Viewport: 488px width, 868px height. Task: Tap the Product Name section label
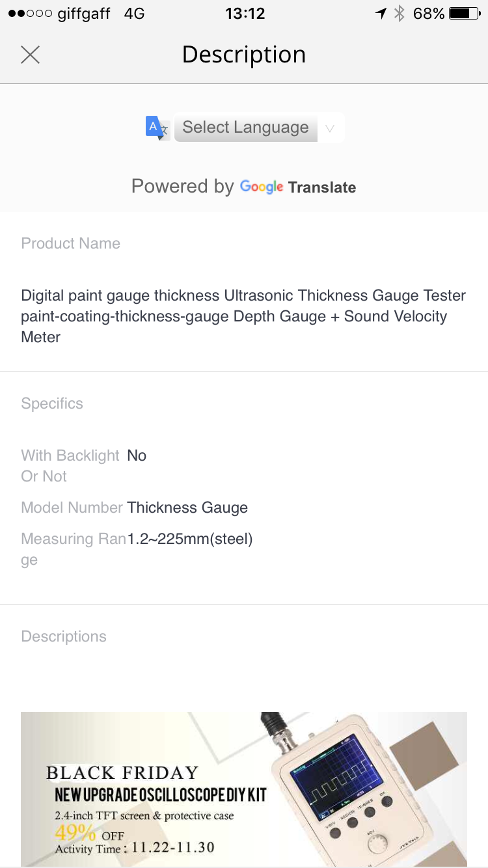pyautogui.click(x=70, y=243)
